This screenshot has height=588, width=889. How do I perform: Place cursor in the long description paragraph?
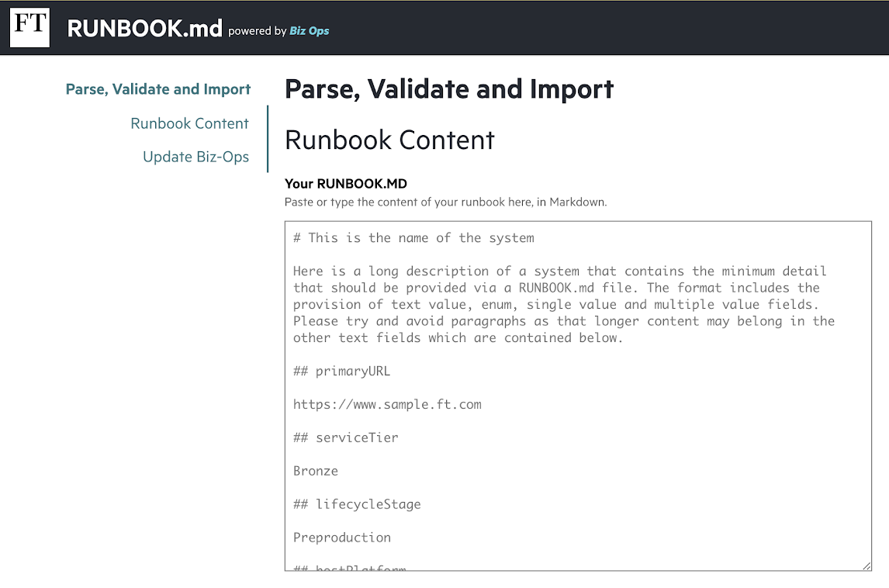(x=563, y=305)
